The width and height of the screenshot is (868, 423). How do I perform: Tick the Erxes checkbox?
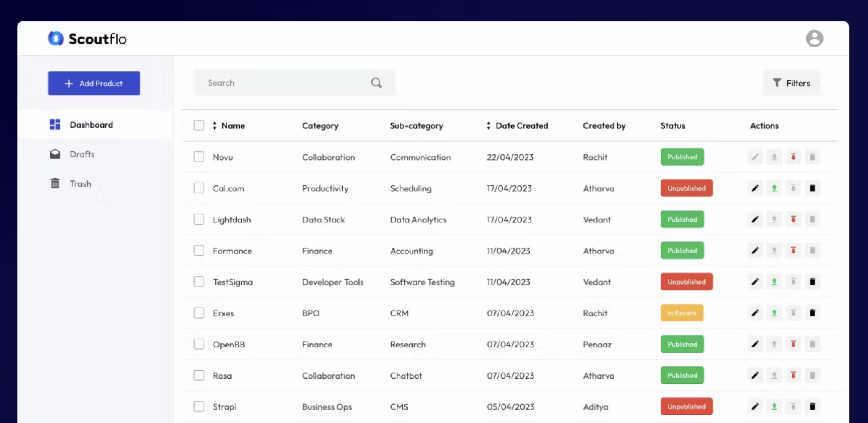pos(199,313)
